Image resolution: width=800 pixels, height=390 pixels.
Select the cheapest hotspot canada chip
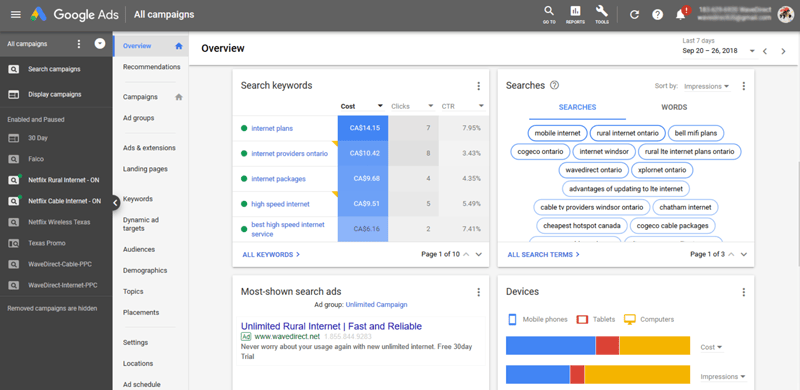(x=582, y=225)
